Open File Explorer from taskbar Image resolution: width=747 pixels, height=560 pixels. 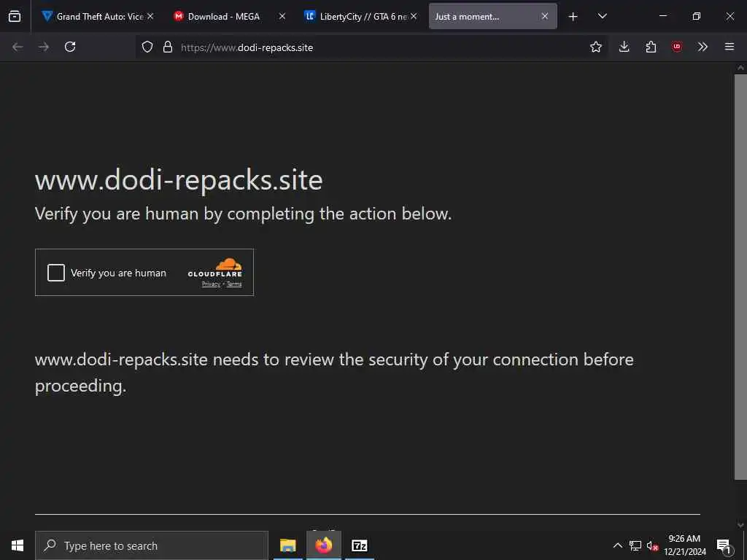[x=287, y=545]
